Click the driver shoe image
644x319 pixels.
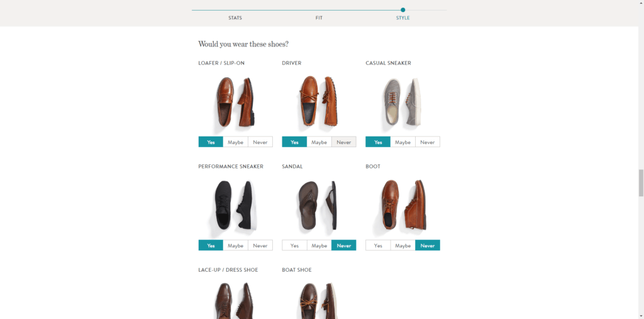click(319, 101)
